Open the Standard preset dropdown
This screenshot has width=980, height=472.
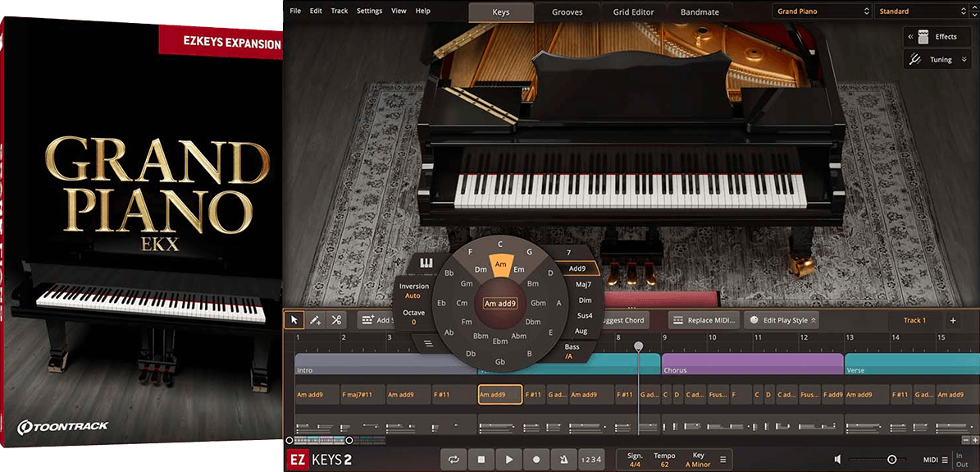tap(923, 11)
